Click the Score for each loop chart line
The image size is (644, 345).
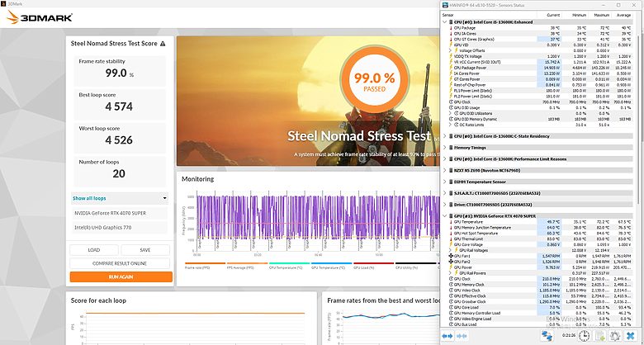click(195, 313)
